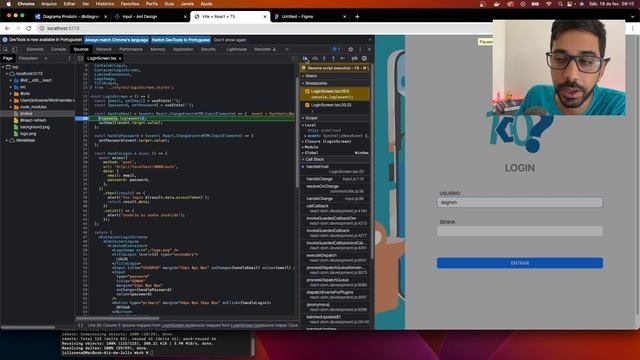This screenshot has width=640, height=360.
Task: Click the Don't show again link
Action: (230, 40)
